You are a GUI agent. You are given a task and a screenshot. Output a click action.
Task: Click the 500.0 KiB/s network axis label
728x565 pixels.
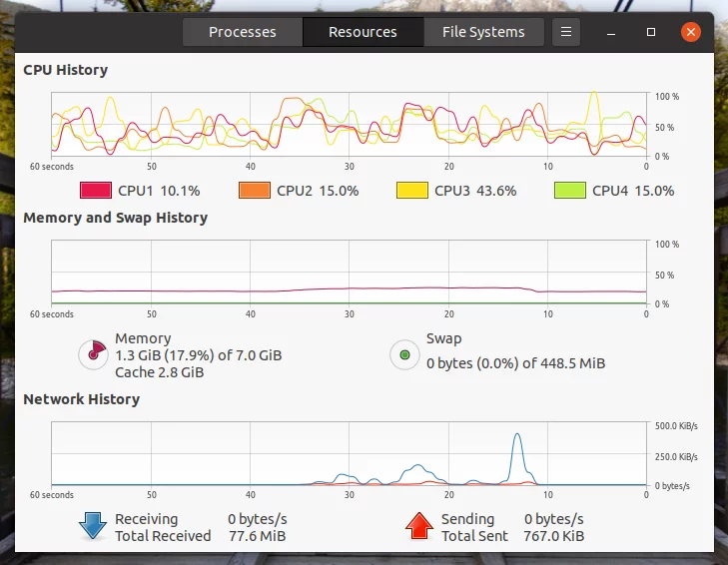tap(676, 425)
